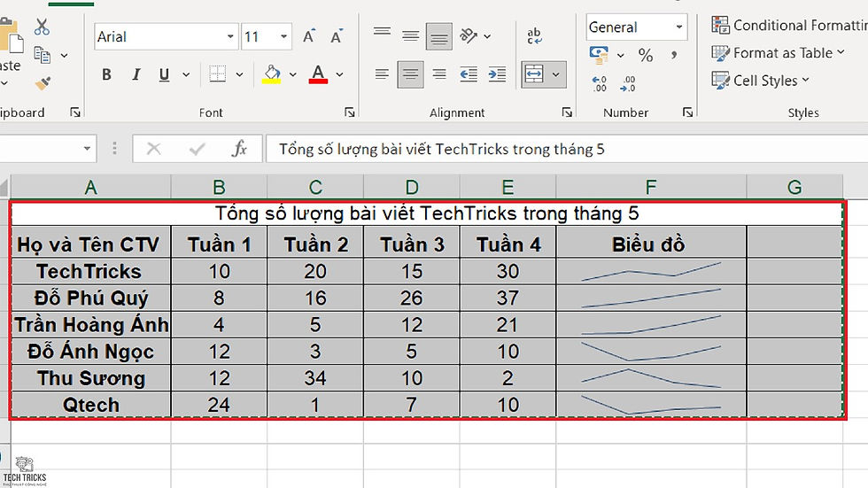Select the Thu Sương sparkline chart
Screen dimensions: 868x488
pyautogui.click(x=651, y=378)
